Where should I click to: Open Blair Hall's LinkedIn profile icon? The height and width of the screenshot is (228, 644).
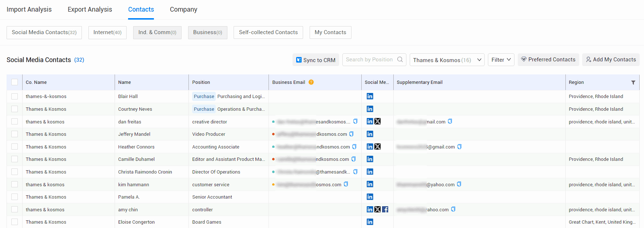coord(370,96)
